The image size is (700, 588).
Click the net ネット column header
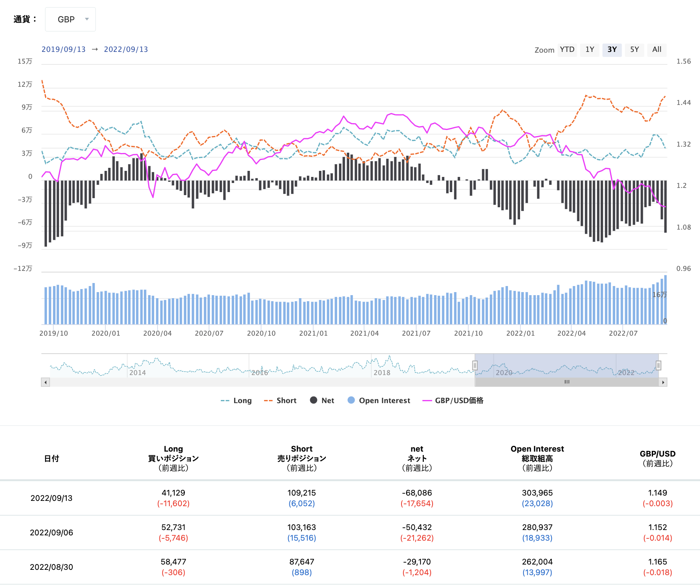(x=417, y=459)
